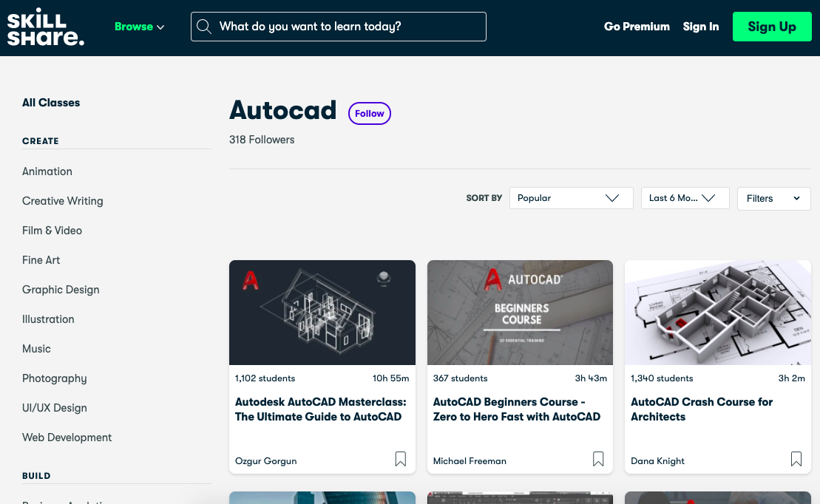Click Go Premium

click(637, 27)
